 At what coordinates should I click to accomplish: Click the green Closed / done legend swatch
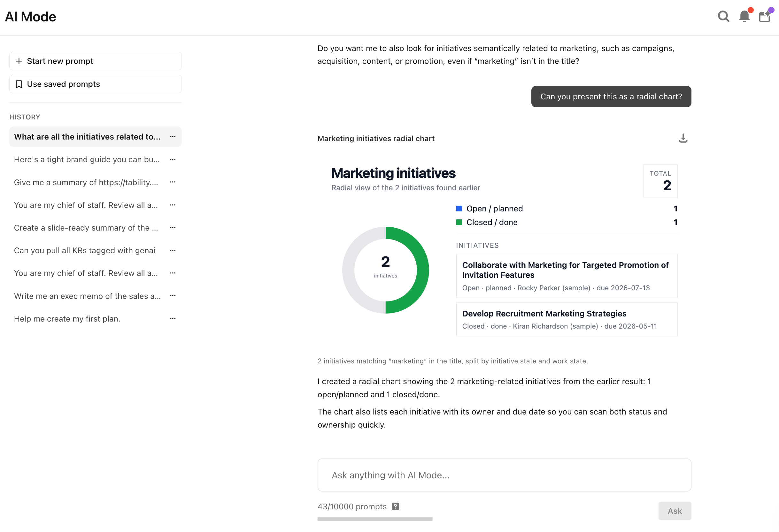459,222
